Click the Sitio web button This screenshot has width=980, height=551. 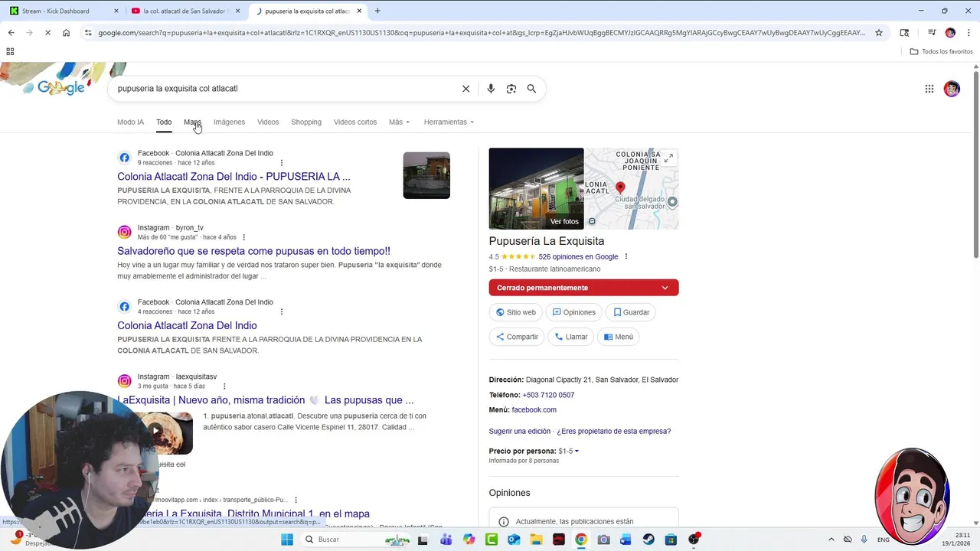[516, 312]
